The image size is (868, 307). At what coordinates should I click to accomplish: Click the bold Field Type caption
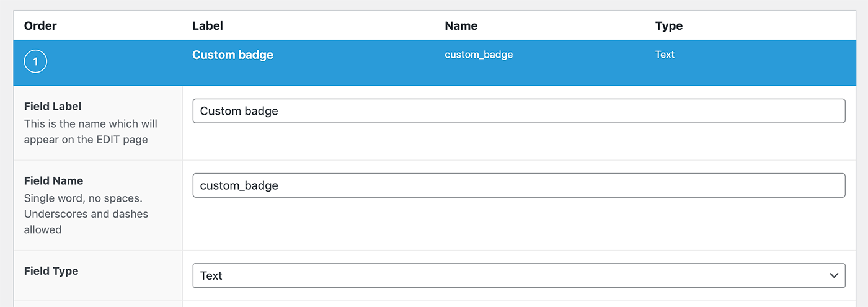pos(51,271)
